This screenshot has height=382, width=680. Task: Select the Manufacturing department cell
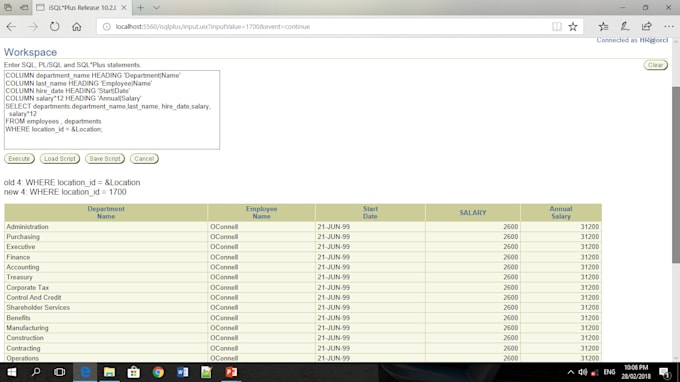[x=106, y=328]
